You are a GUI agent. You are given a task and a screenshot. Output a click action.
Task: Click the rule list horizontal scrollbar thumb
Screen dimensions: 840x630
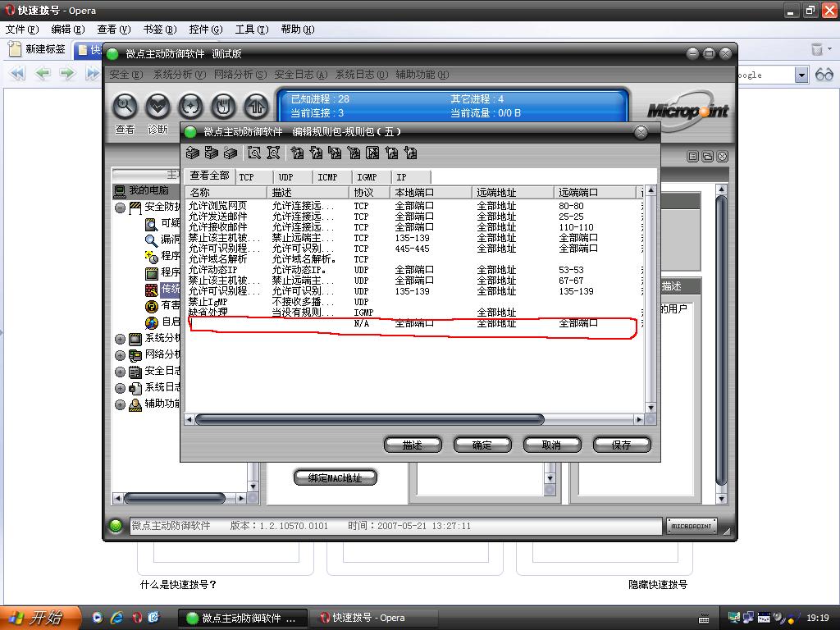[x=370, y=419]
